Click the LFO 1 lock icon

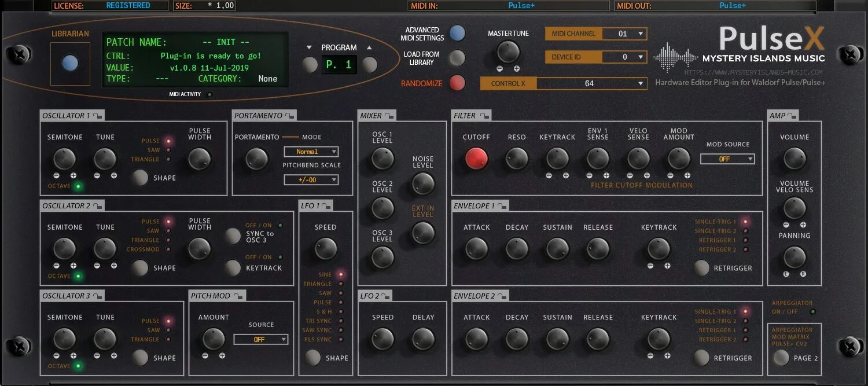point(326,205)
